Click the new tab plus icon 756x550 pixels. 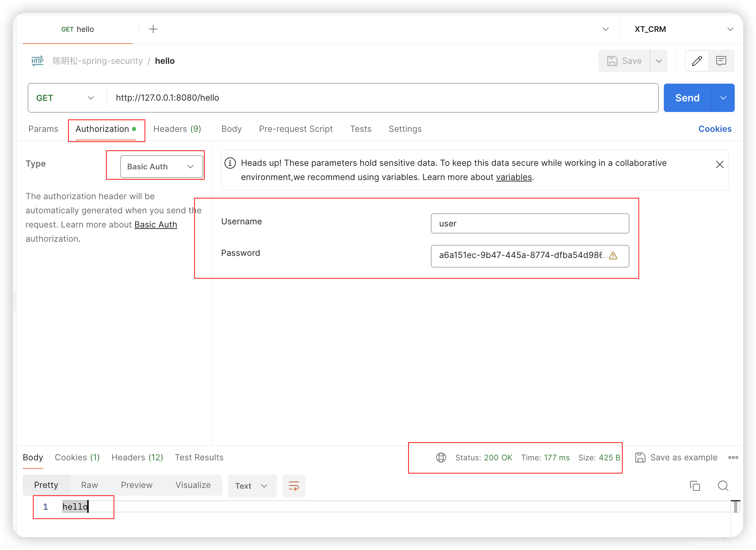[x=153, y=29]
